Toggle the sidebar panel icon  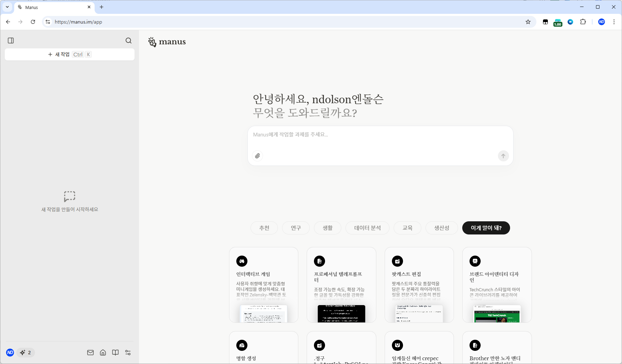coord(11,41)
